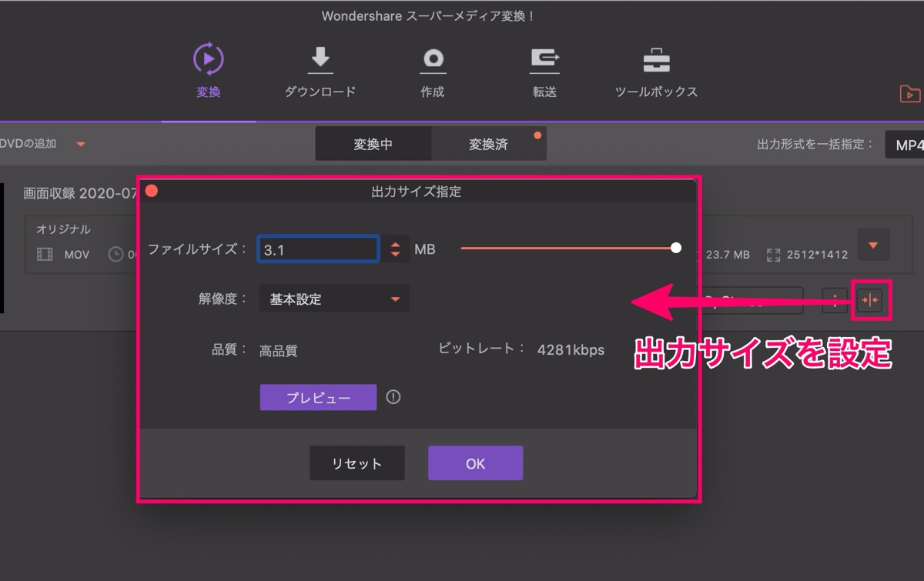This screenshot has width=924, height=581.
Task: Click the media player folder icon at top right
Action: click(910, 94)
